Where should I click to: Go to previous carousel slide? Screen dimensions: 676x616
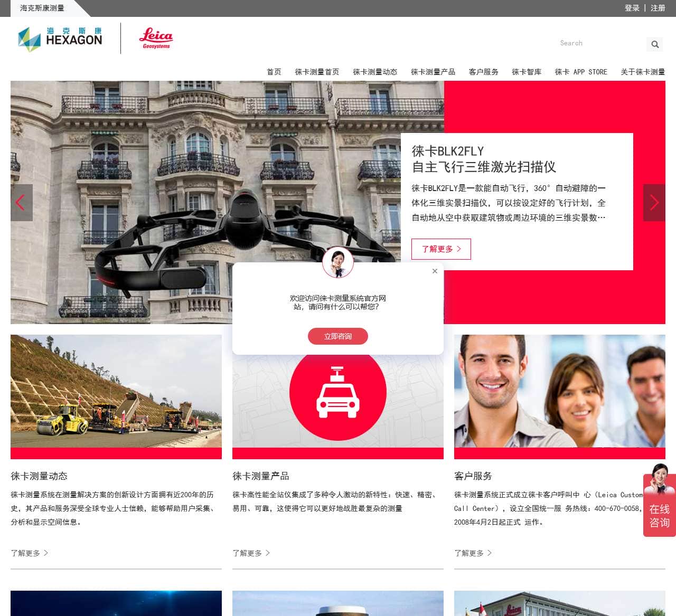21,203
